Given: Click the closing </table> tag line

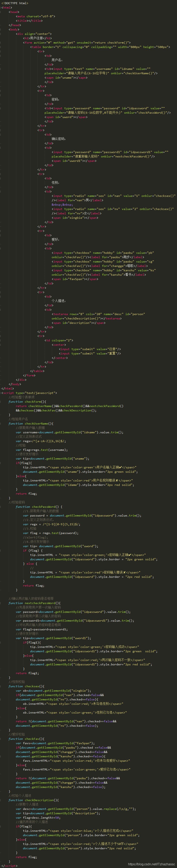Looking at the screenshot, I should point(38,371).
